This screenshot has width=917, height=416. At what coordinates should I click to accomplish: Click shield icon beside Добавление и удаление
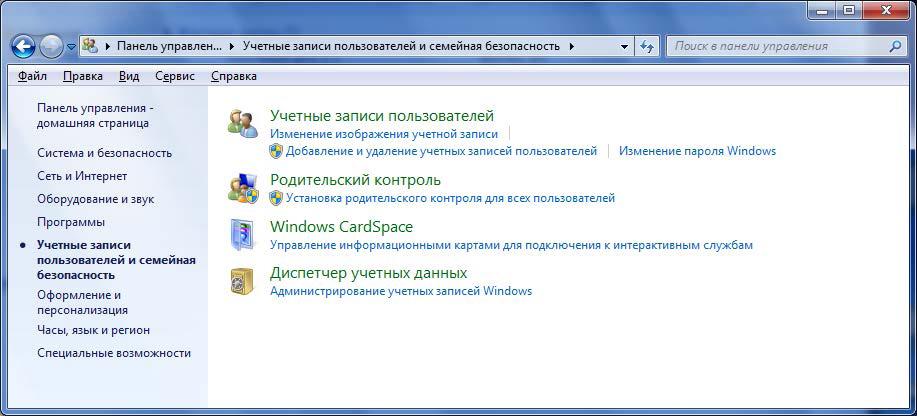(x=276, y=151)
